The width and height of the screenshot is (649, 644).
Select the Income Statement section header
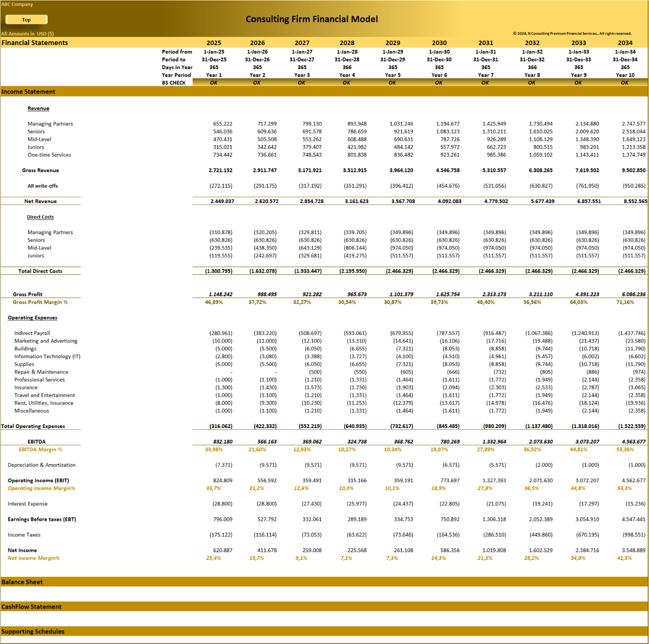pyautogui.click(x=324, y=92)
